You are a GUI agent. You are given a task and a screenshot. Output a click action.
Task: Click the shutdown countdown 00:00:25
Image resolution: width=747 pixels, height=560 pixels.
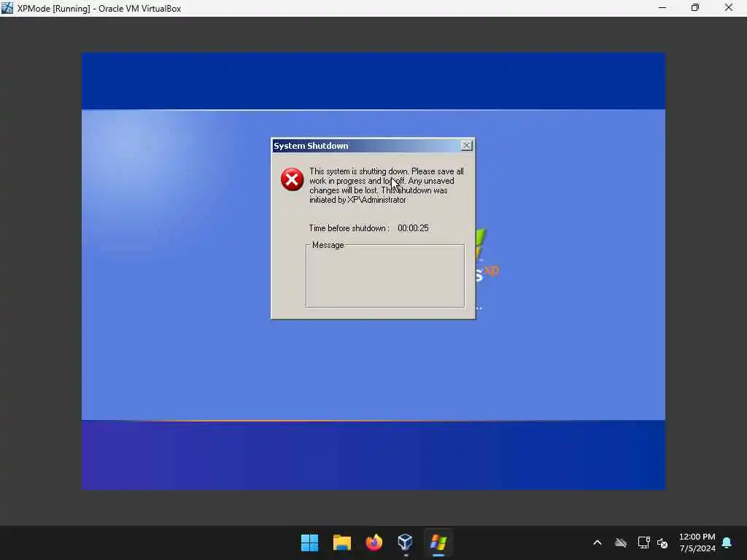413,228
